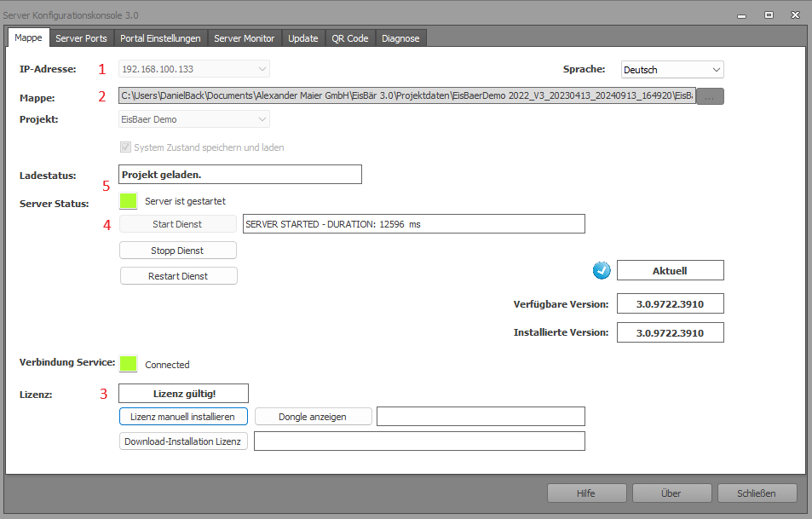Click the Dongle anzeigen button
Screen dimensions: 812x519
tap(313, 417)
